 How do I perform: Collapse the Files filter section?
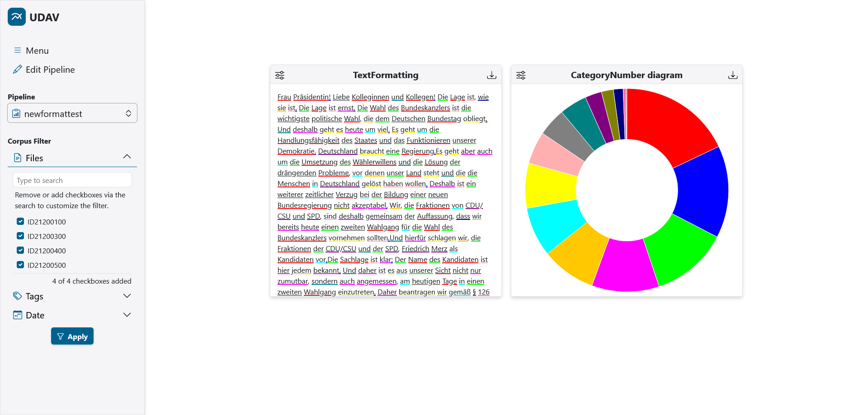[127, 157]
